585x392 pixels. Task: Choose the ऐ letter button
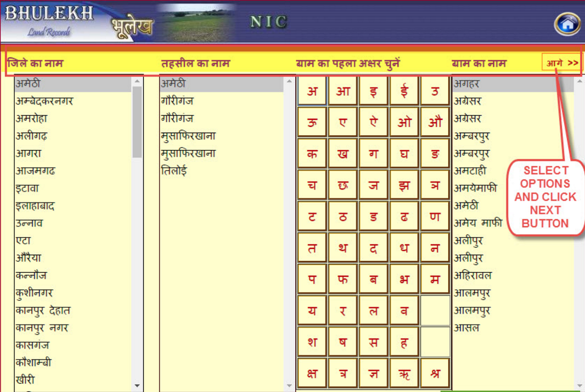click(373, 122)
